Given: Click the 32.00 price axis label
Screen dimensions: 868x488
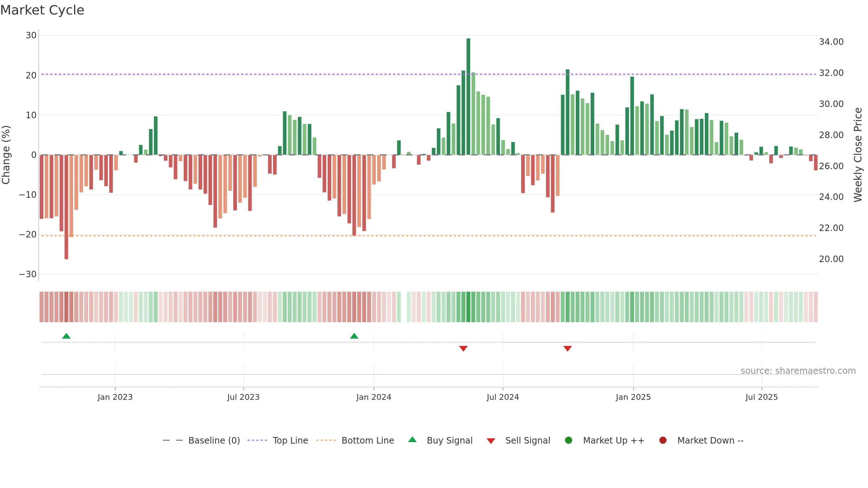Looking at the screenshot, I should (831, 73).
